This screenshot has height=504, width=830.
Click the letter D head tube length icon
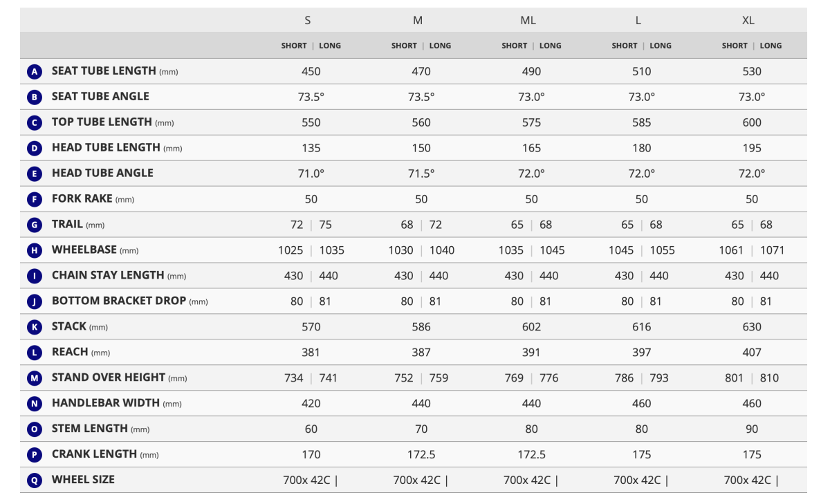[35, 148]
